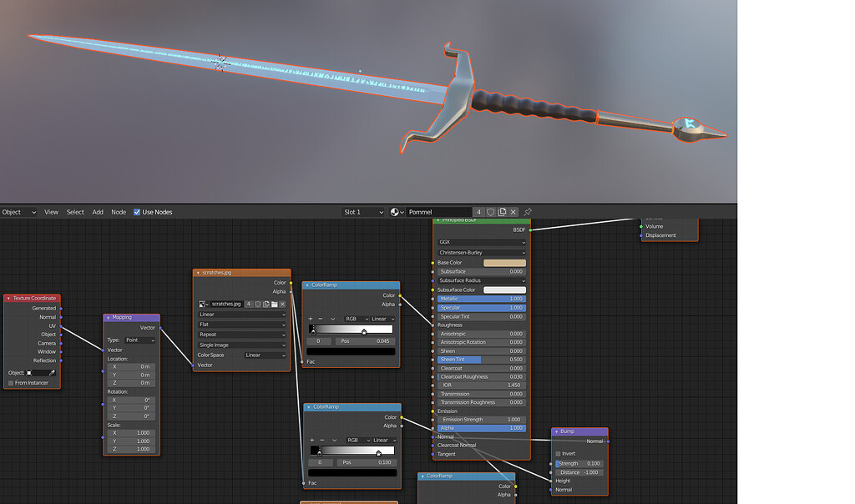Click the 3D cursor on the sword blade
Viewport: 855px width, 504px height.
click(220, 63)
